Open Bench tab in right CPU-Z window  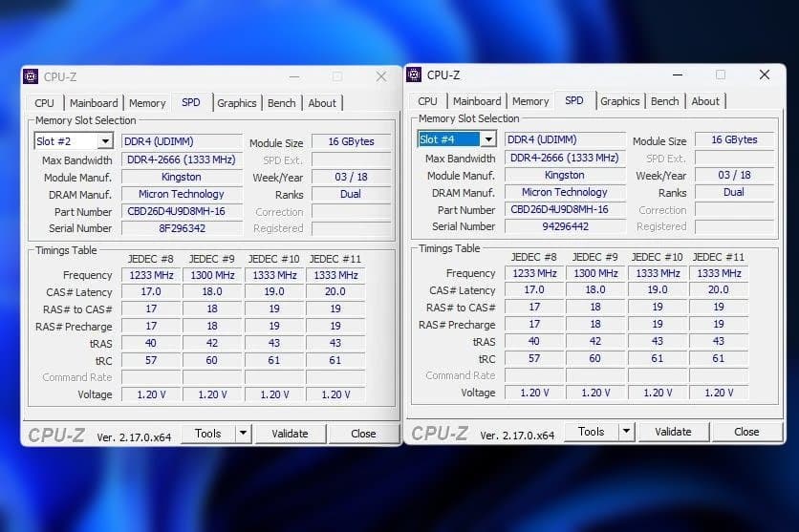click(x=664, y=101)
